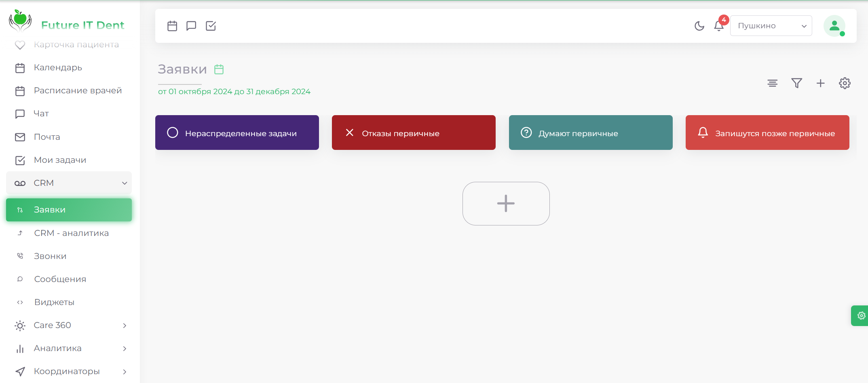This screenshot has height=383, width=868.
Task: Open the user profile avatar
Action: pos(834,26)
